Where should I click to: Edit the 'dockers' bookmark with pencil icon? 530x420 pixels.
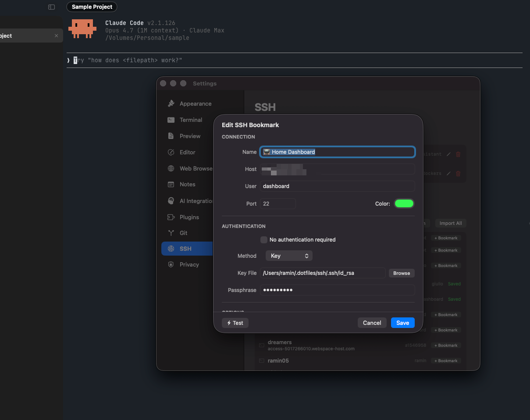448,174
